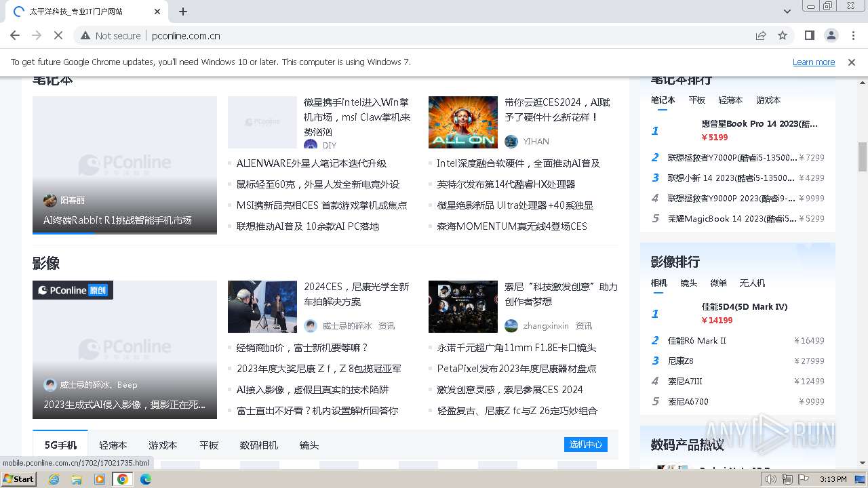
Task: Open volume speaker tray icon
Action: click(770, 479)
